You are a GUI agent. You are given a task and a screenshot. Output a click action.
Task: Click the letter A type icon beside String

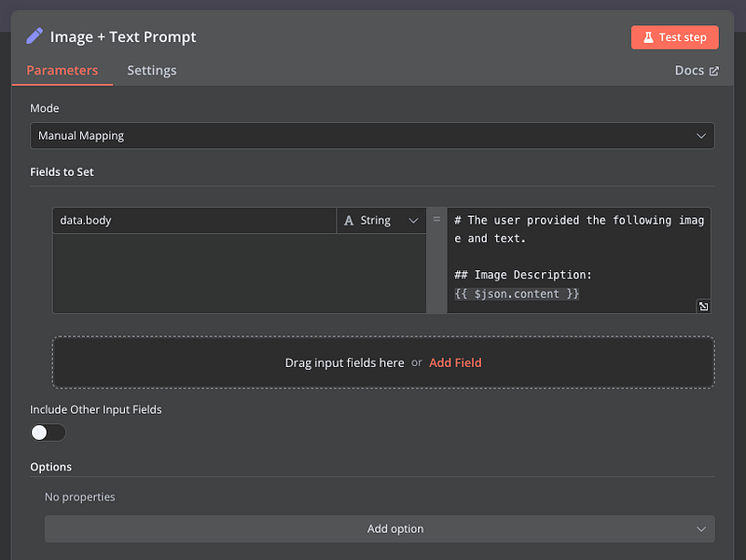pyautogui.click(x=349, y=221)
